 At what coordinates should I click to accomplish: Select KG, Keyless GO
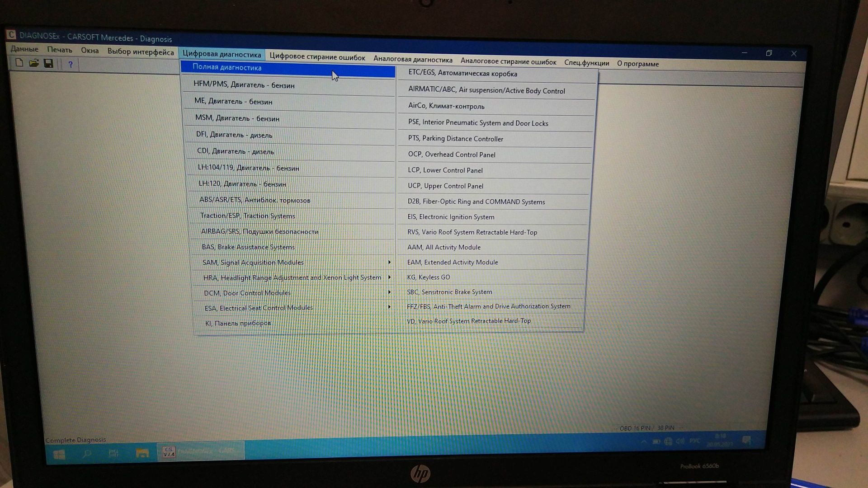(x=491, y=277)
